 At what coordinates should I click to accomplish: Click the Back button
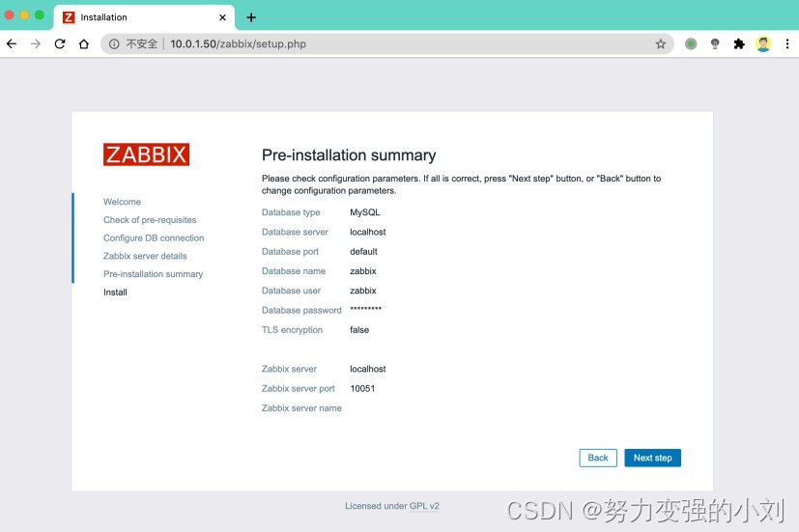point(598,458)
